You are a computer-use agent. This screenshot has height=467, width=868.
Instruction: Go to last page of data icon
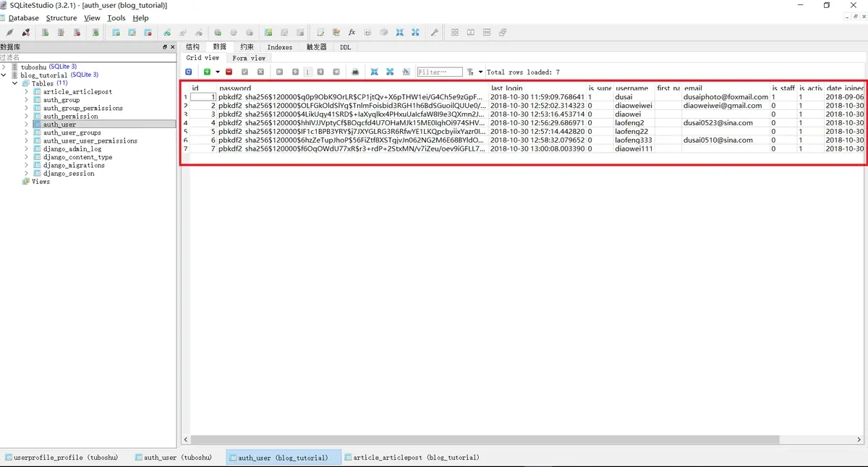(336, 72)
